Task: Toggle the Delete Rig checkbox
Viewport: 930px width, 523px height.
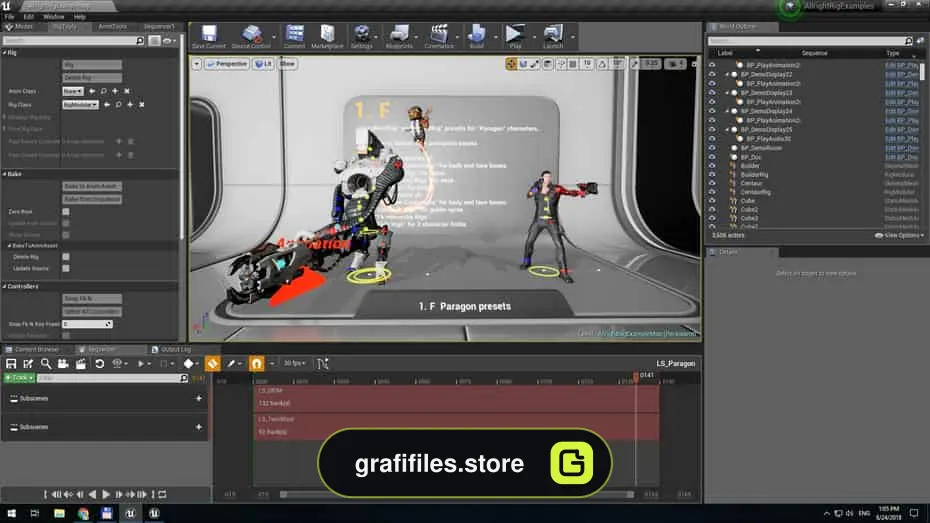Action: pyautogui.click(x=66, y=257)
